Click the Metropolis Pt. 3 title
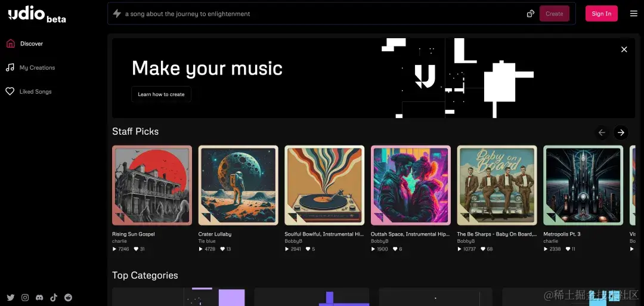 [562, 234]
